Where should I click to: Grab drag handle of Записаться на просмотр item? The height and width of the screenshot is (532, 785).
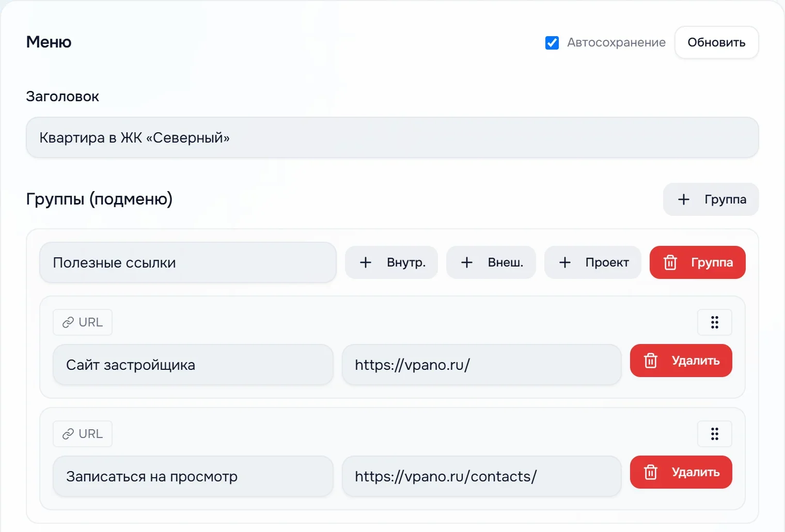click(715, 434)
